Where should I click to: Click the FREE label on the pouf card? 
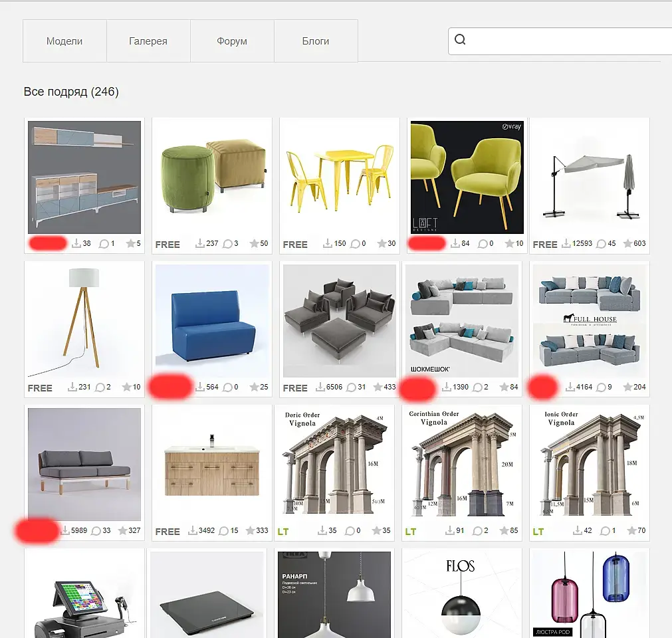(168, 245)
